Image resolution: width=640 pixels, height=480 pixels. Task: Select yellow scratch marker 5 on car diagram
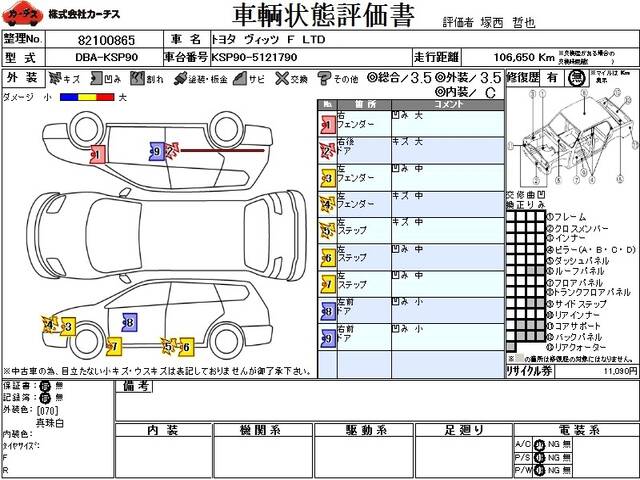point(169,347)
